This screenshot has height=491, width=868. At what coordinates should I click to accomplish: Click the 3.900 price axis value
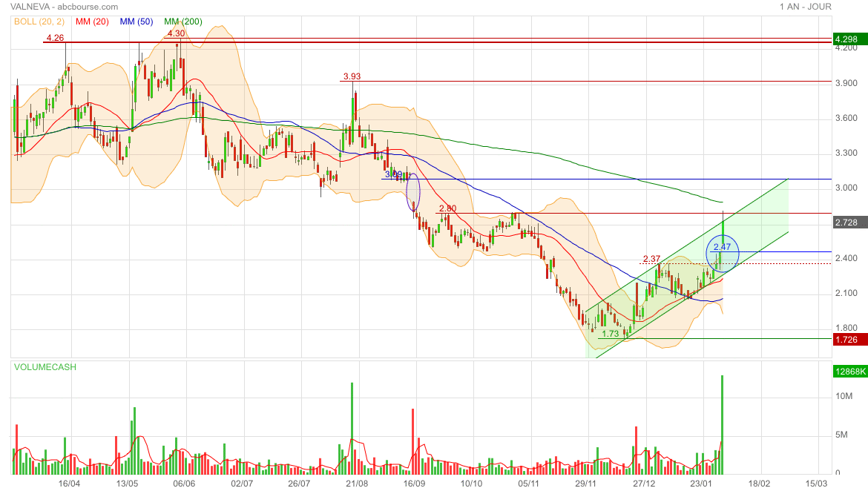[846, 83]
